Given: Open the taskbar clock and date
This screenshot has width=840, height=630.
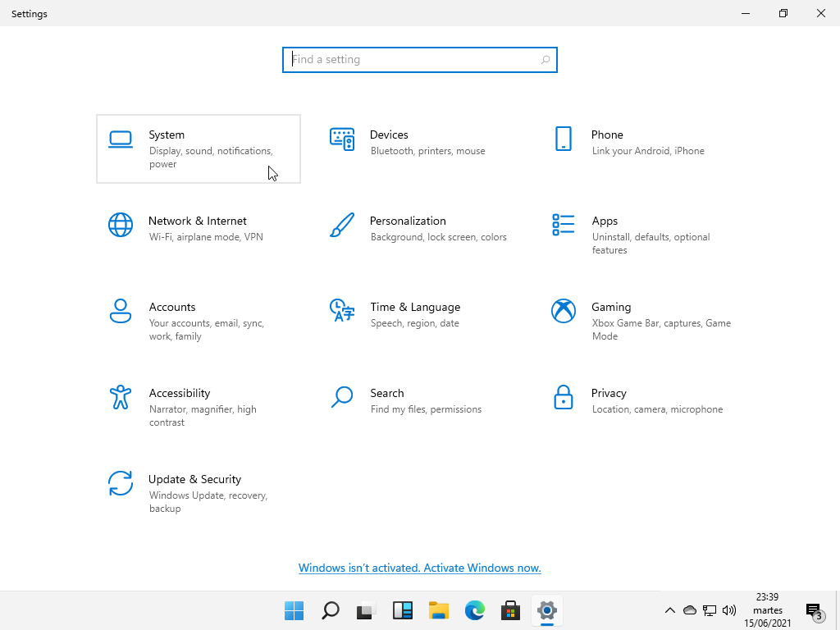Looking at the screenshot, I should (x=767, y=610).
